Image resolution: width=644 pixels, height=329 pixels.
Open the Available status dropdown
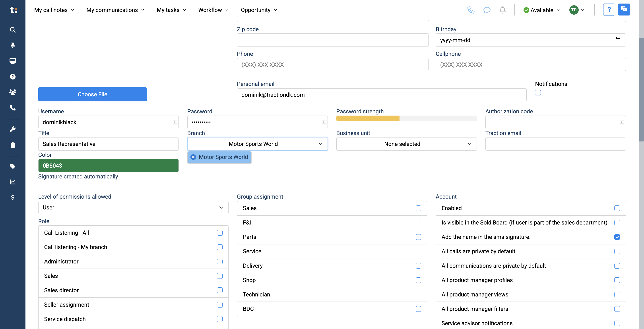pyautogui.click(x=541, y=10)
